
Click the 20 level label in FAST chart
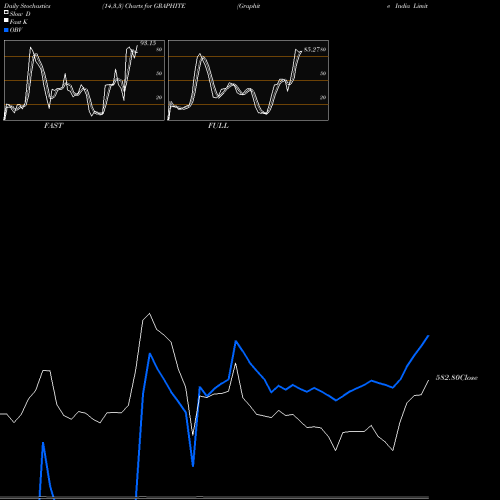(x=159, y=97)
